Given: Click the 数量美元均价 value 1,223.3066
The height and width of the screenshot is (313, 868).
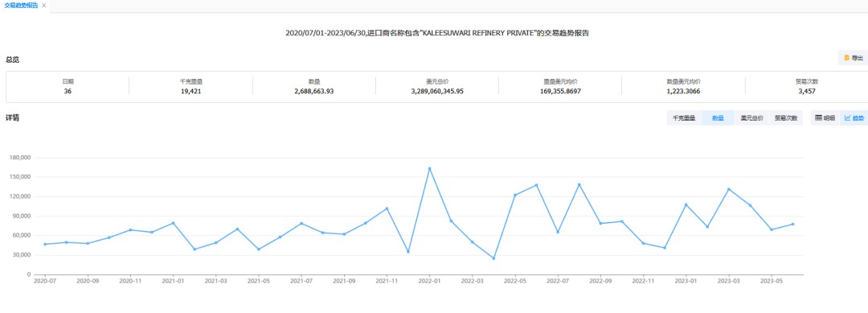Looking at the screenshot, I should coord(684,92).
